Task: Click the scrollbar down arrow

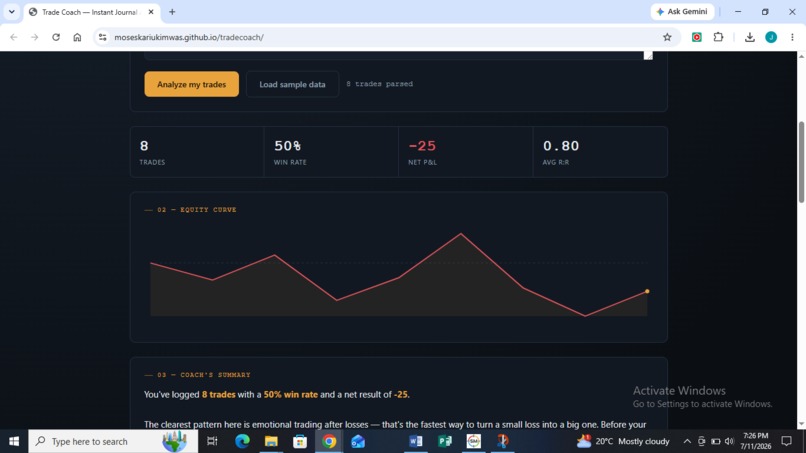Action: pos(801,424)
